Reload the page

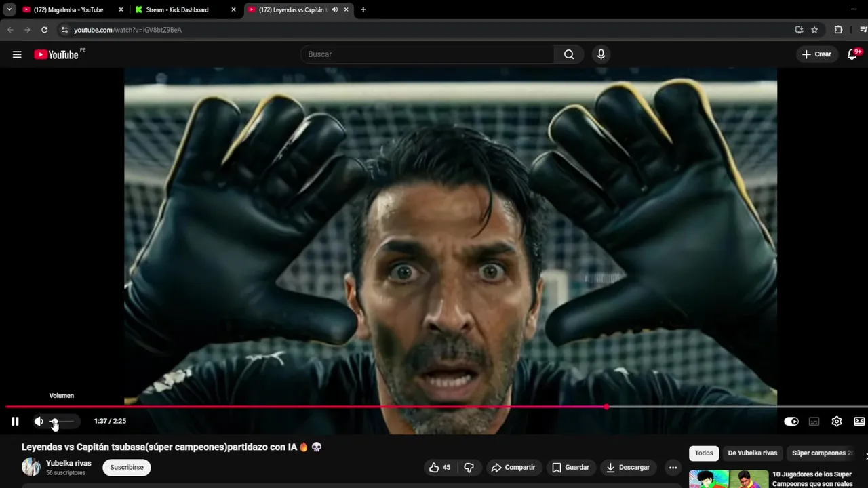44,30
